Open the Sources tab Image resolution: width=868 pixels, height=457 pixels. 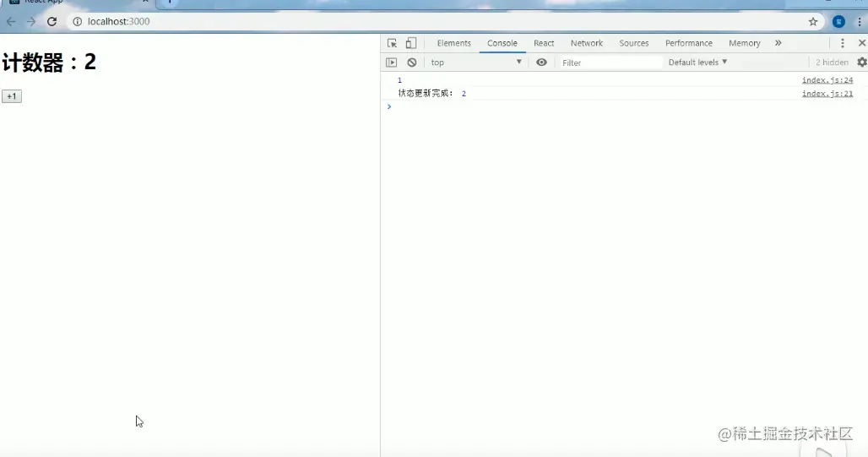click(634, 43)
